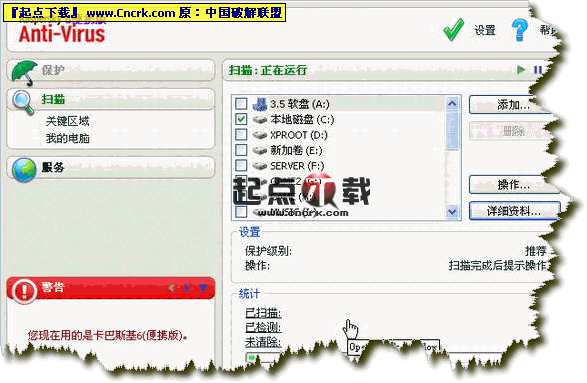
Task: Click the 本地磁盘 (C:) row label
Action: (302, 120)
